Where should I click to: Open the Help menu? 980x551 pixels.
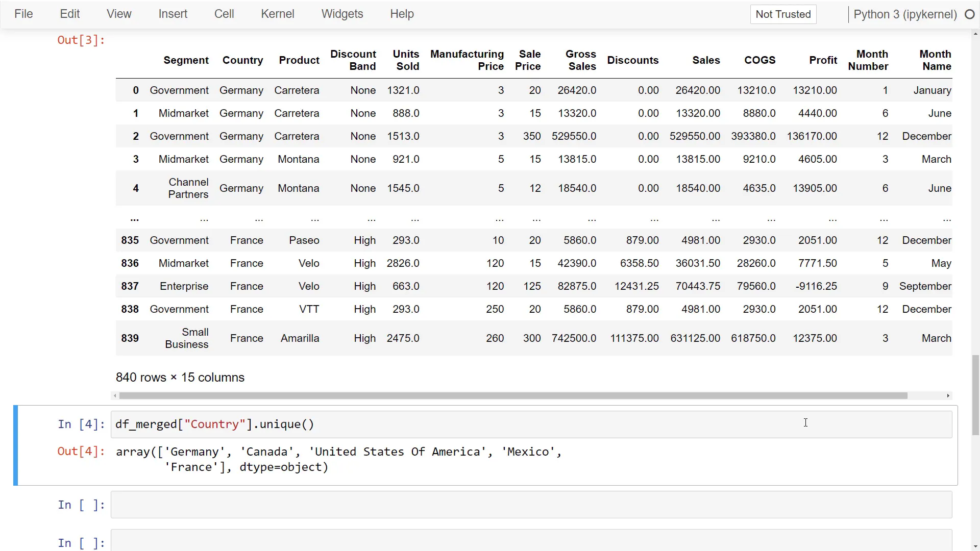(402, 14)
